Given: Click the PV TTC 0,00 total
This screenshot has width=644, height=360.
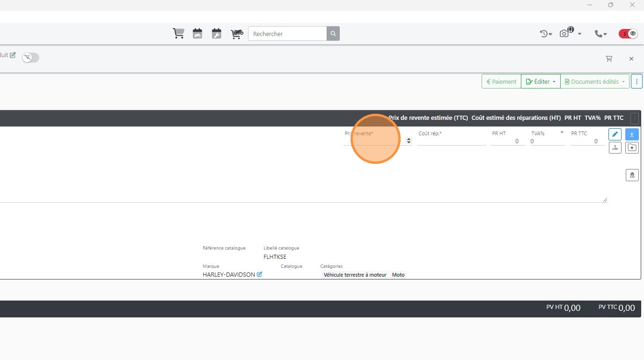Looking at the screenshot, I should click(617, 308).
